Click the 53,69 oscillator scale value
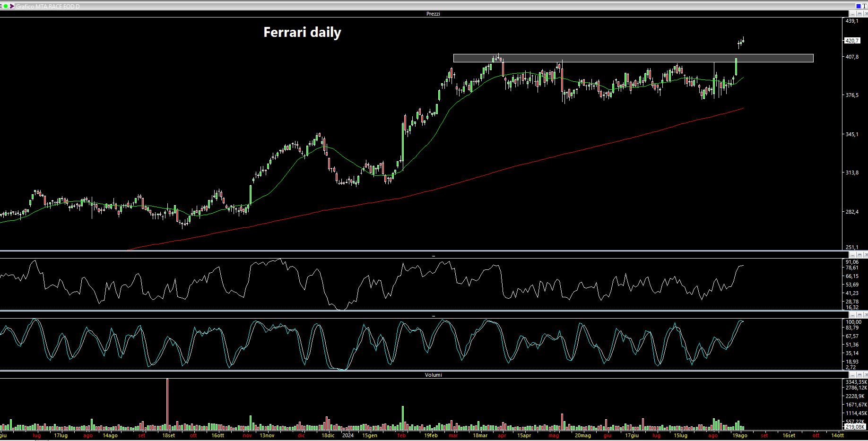The image size is (868, 441). point(852,285)
